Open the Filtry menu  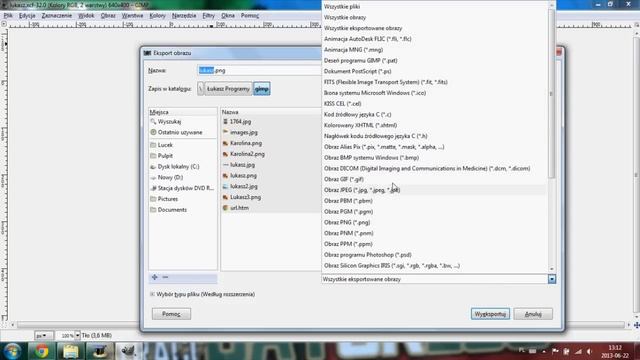[208, 16]
